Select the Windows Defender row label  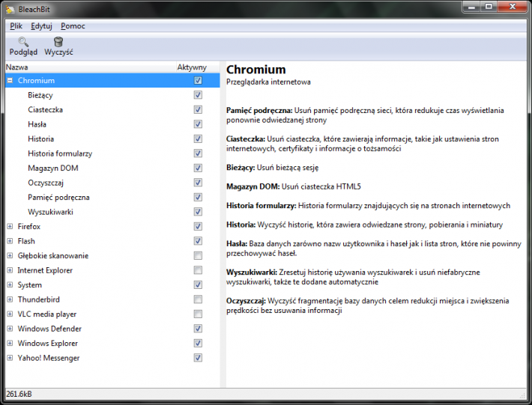(x=49, y=329)
